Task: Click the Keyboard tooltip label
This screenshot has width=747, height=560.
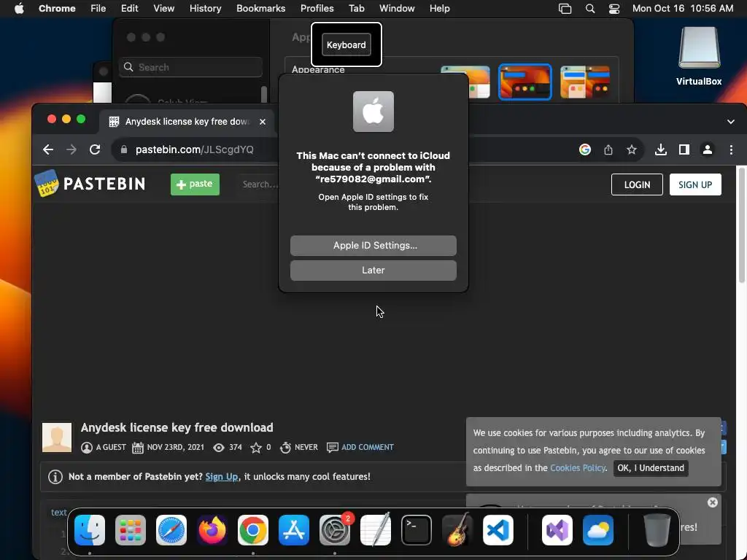Action: (x=347, y=44)
